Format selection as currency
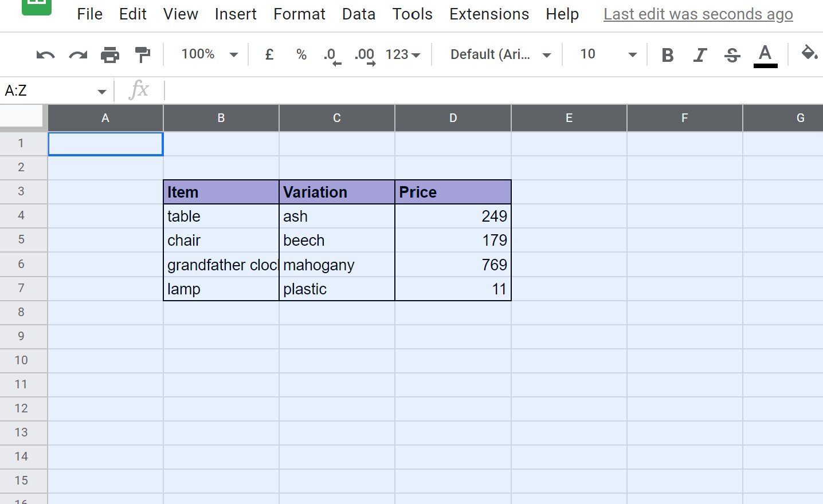This screenshot has height=504, width=823. 269,54
